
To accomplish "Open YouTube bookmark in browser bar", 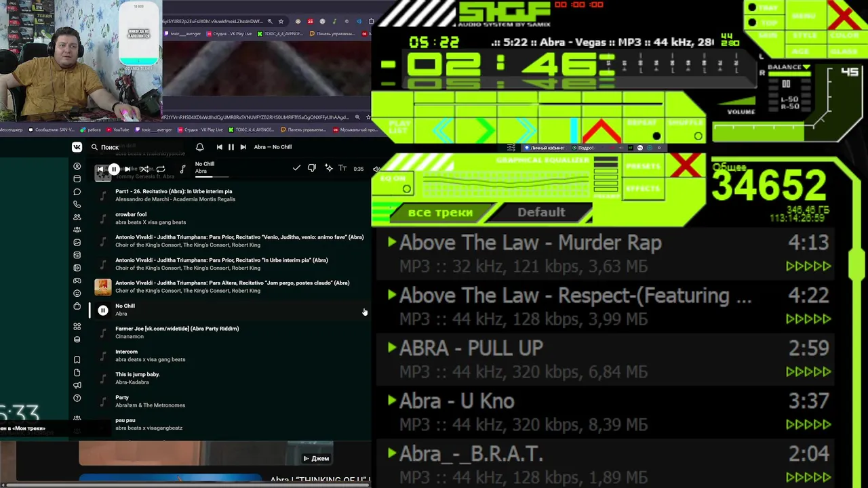I will click(117, 129).
